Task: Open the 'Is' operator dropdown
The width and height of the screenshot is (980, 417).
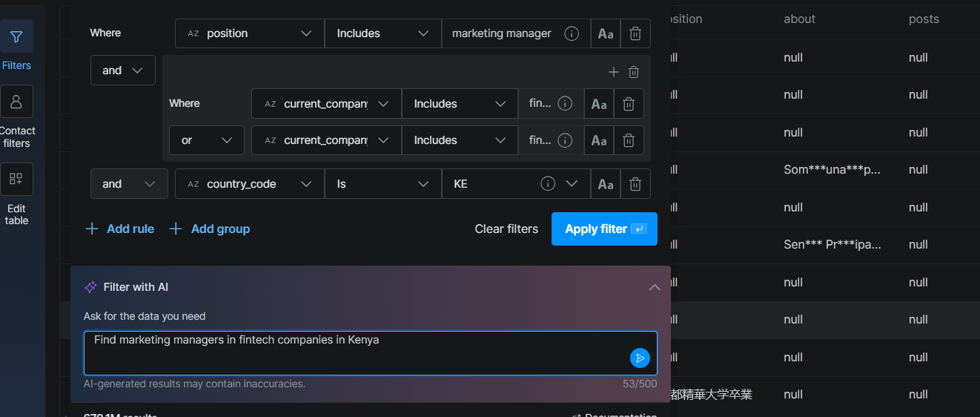Action: [383, 184]
